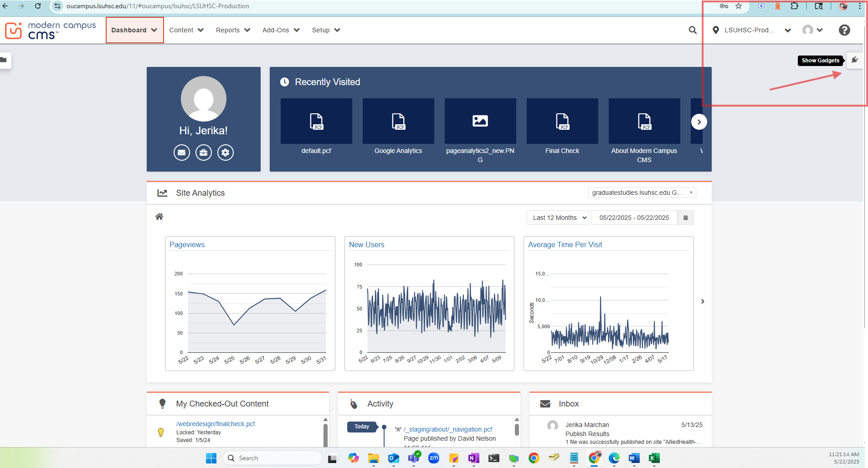This screenshot has height=468, width=868.
Task: Open the /webredesign/finalcheck.pcf link
Action: pyautogui.click(x=216, y=424)
